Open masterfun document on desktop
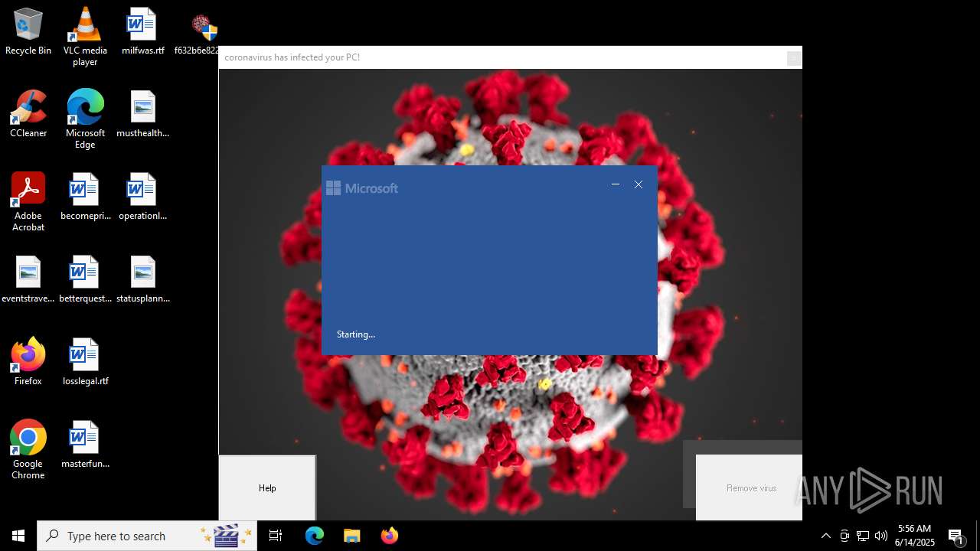Screen dimensions: 980x551 (x=85, y=445)
